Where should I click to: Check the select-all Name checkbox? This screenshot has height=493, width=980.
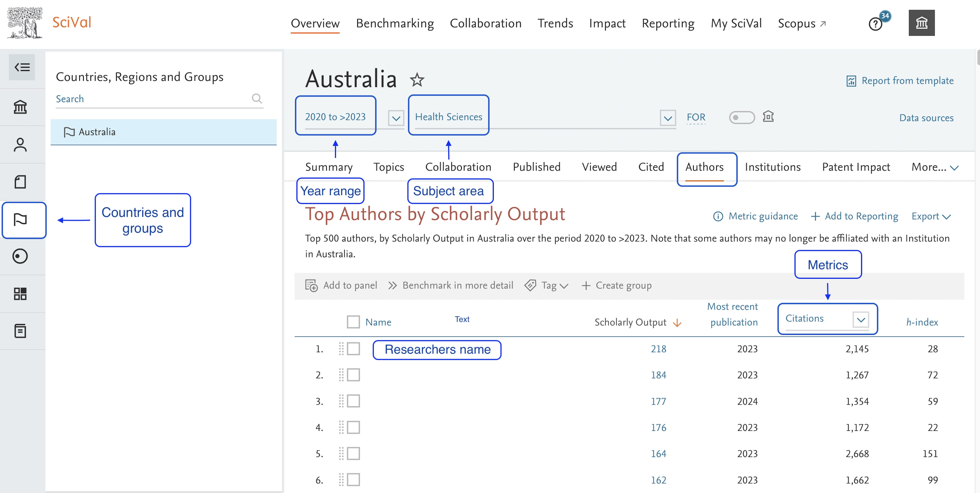click(353, 322)
